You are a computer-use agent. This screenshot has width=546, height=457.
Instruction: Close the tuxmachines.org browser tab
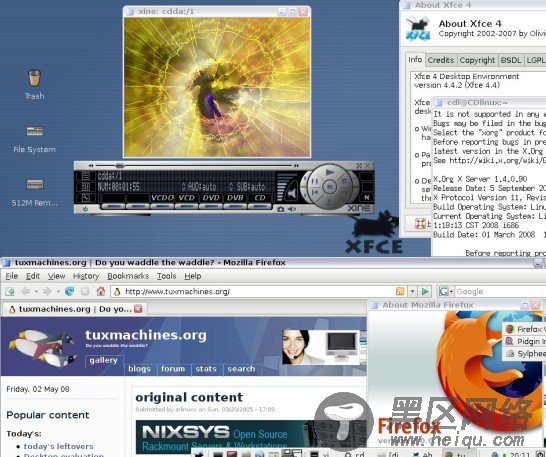tap(138, 309)
